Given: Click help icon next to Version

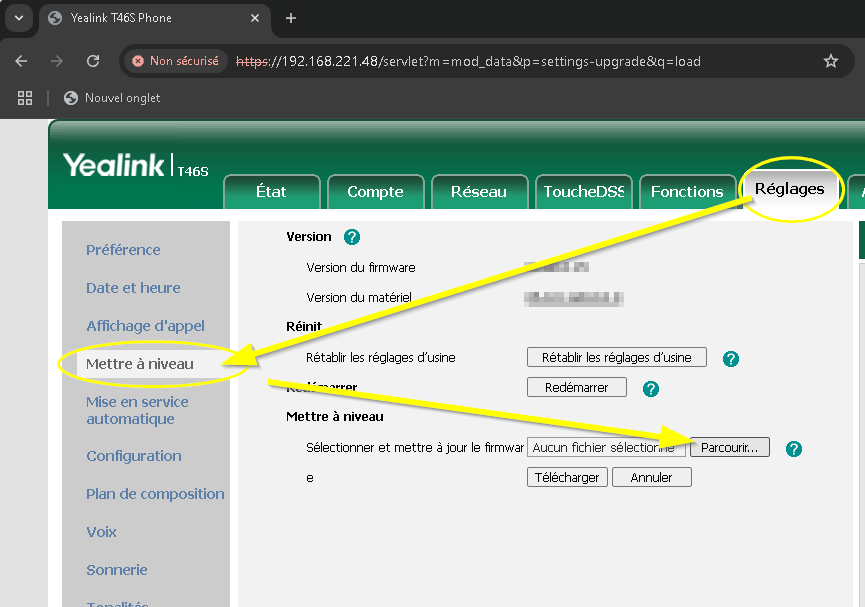Looking at the screenshot, I should click(x=351, y=237).
